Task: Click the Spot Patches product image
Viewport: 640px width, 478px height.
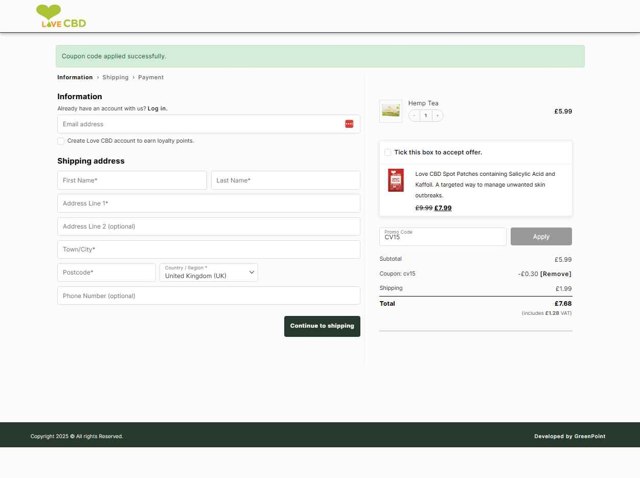Action: (x=396, y=180)
